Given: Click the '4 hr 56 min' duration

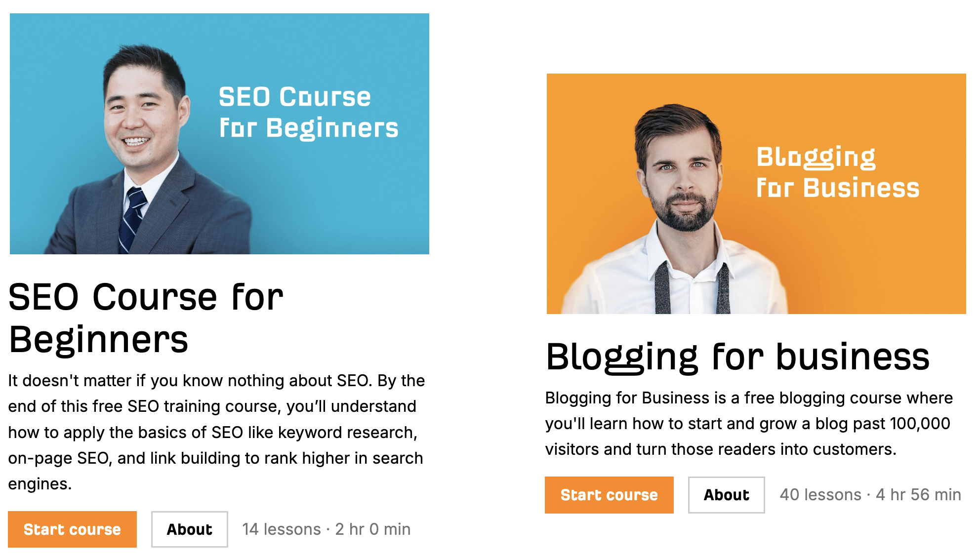Looking at the screenshot, I should pyautogui.click(x=918, y=495).
